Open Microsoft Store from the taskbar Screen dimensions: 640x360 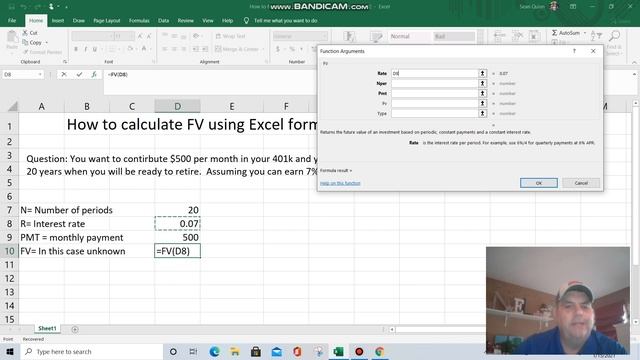click(x=256, y=351)
